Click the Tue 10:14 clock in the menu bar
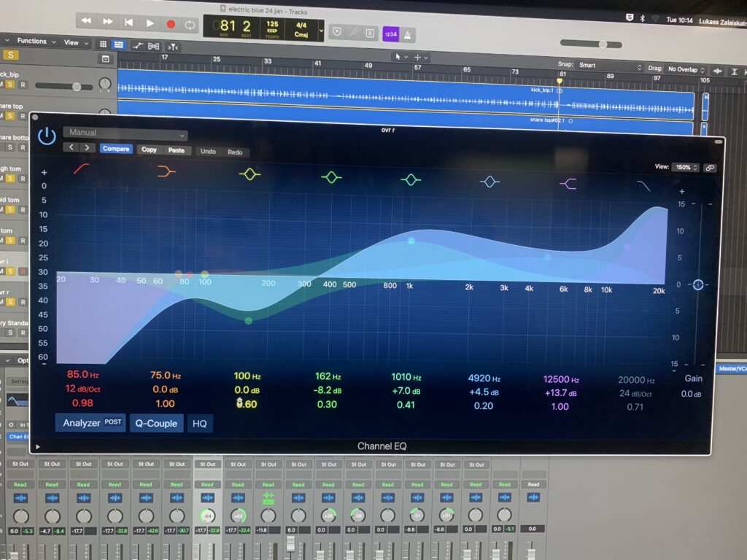Screen dimensions: 747x560 (x=679, y=20)
